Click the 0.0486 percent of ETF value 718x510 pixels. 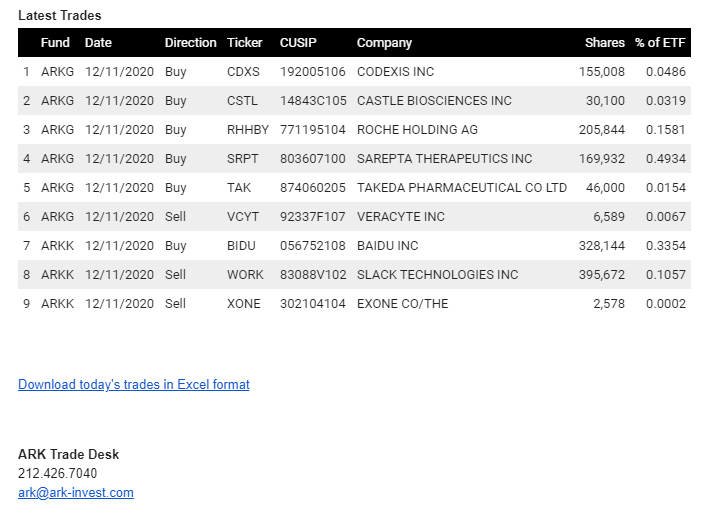[x=666, y=72]
